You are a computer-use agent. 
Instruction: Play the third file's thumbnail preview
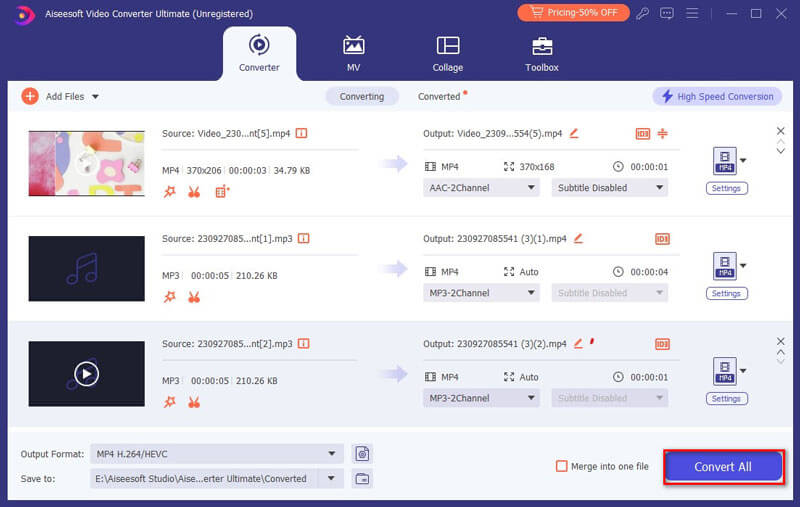coord(87,374)
